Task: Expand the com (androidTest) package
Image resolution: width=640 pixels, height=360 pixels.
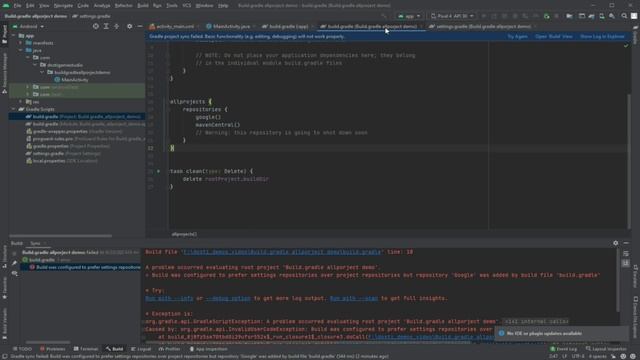Action: 28,87
